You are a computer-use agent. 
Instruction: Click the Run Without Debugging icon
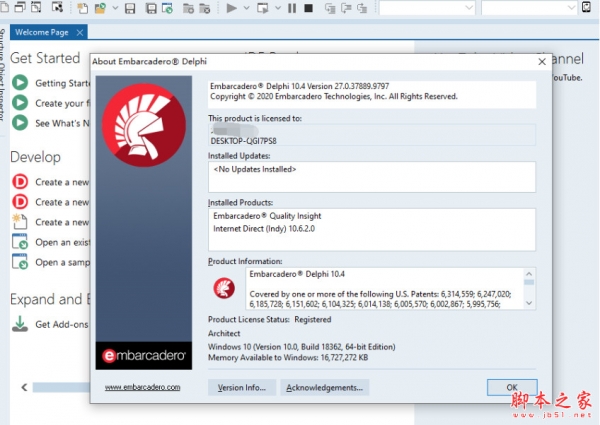[263, 8]
